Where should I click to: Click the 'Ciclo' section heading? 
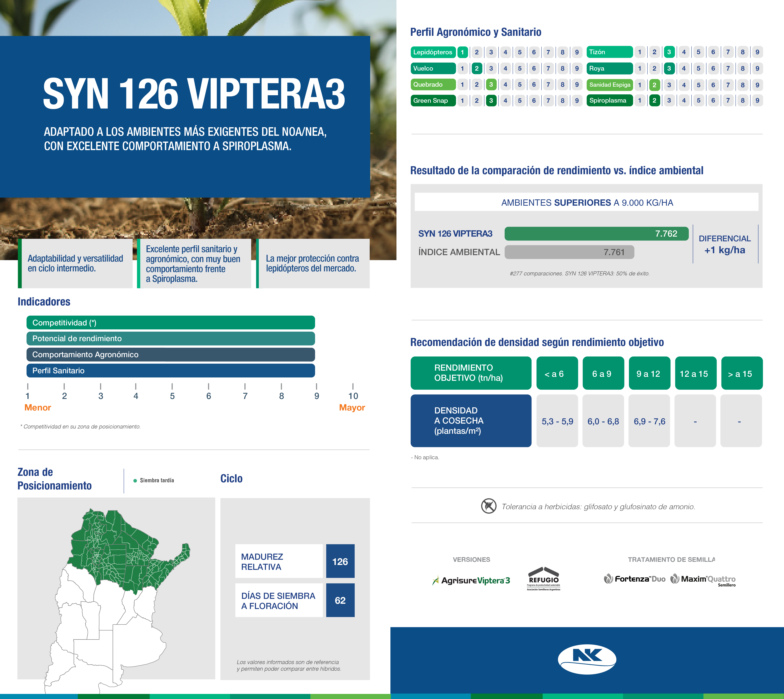[x=231, y=478]
